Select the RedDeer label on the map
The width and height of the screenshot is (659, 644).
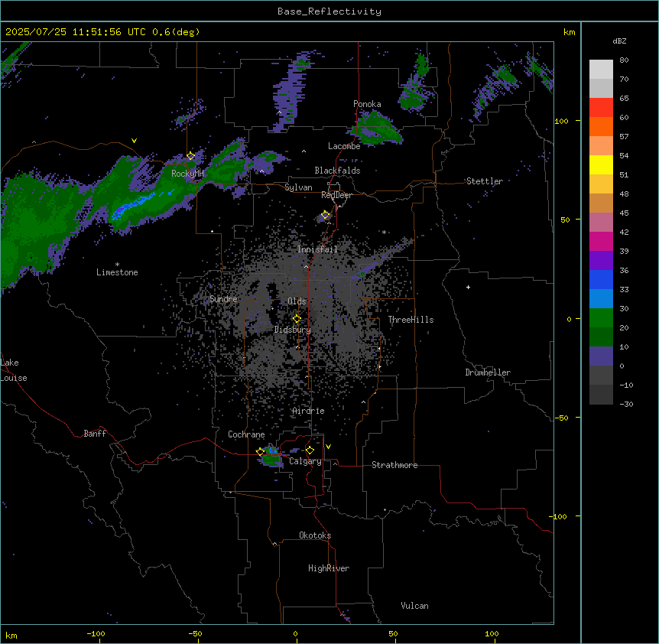[x=336, y=195]
